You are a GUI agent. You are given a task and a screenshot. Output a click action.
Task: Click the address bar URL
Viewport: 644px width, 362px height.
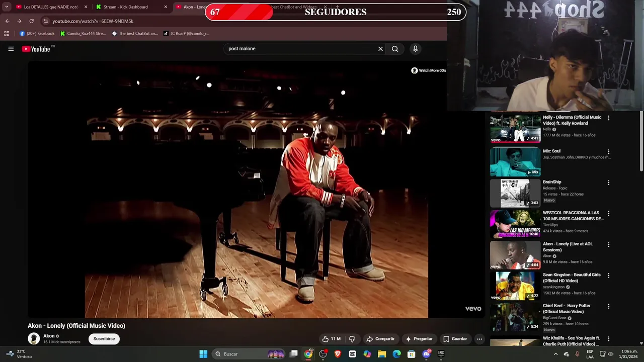pyautogui.click(x=93, y=21)
